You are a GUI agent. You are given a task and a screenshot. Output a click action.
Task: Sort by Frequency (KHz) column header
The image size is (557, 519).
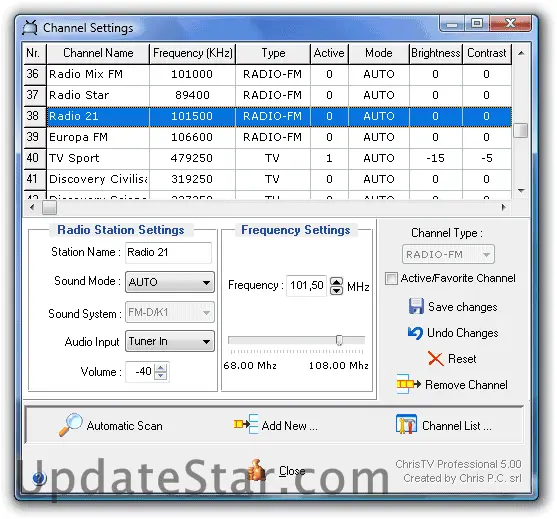[193, 53]
